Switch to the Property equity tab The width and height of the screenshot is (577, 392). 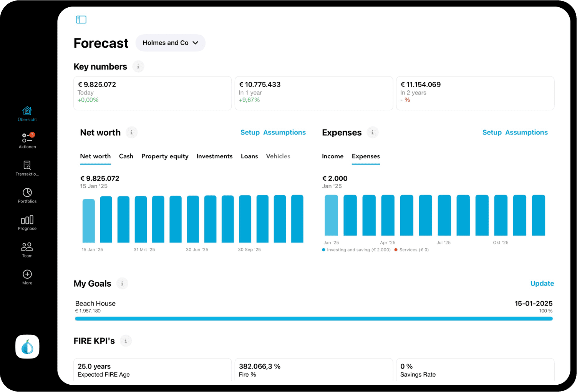coord(165,156)
